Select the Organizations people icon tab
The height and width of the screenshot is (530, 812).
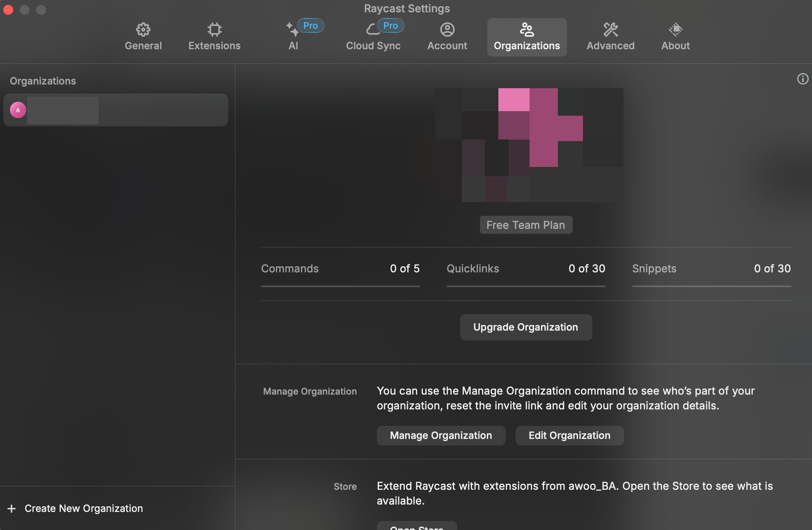[x=527, y=30]
